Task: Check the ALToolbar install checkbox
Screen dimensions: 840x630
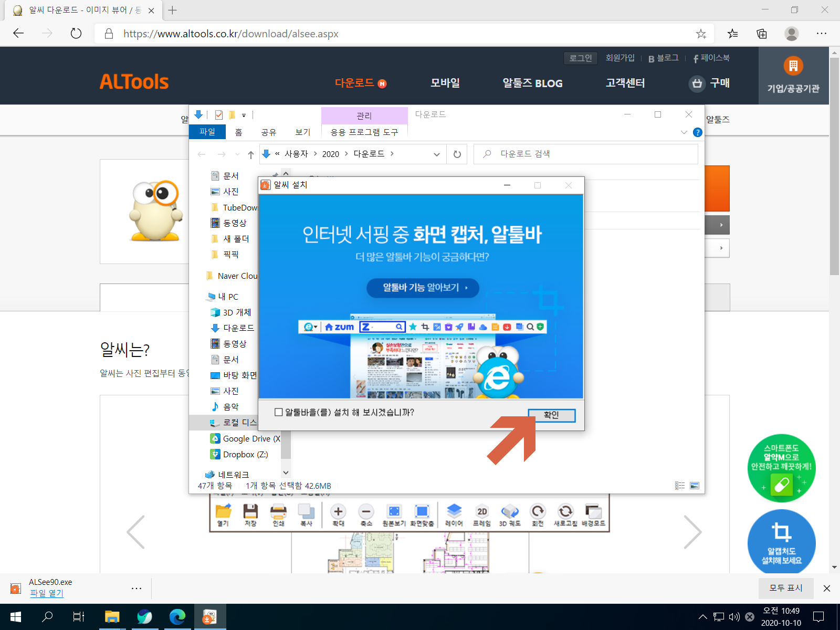Action: [x=279, y=413]
